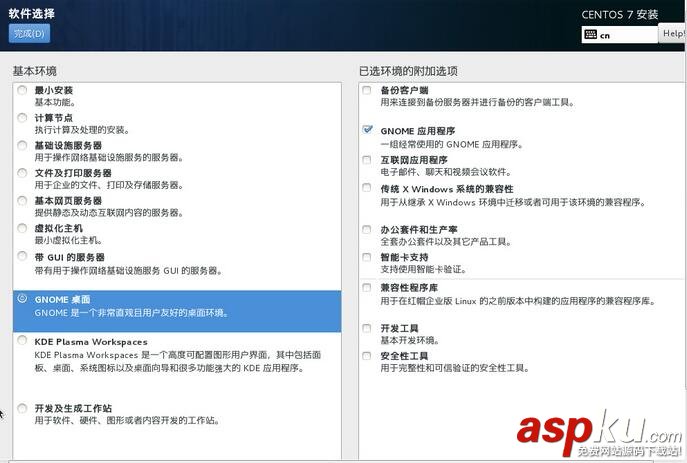Select 开发及生成工作站 radio button
Screen dimensions: 687x463
22,408
